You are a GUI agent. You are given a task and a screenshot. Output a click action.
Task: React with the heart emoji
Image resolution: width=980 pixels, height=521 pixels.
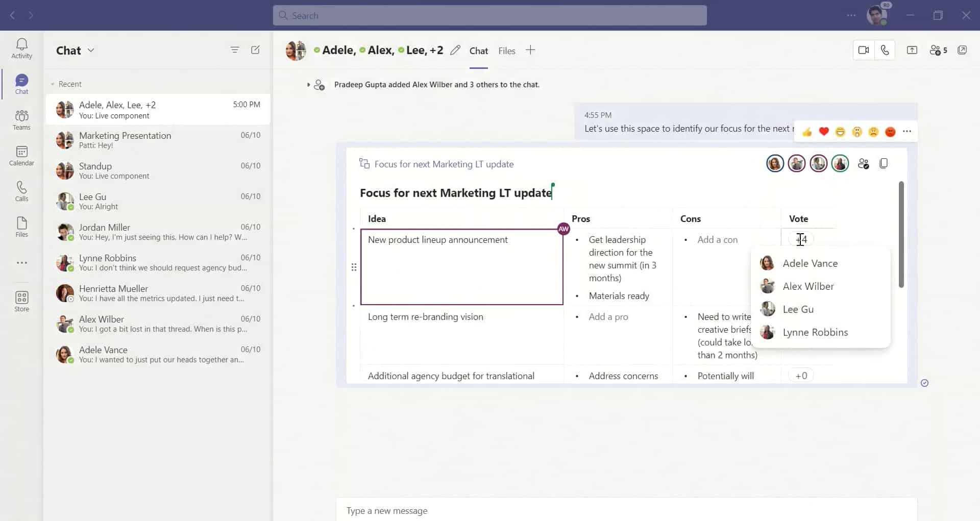coord(824,132)
